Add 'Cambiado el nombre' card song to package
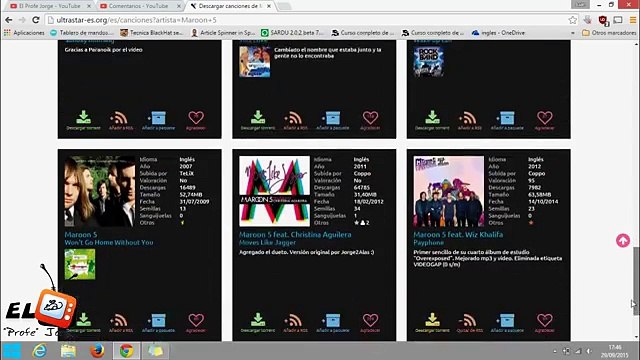Screen dimensions: 640x360 [x=333, y=120]
